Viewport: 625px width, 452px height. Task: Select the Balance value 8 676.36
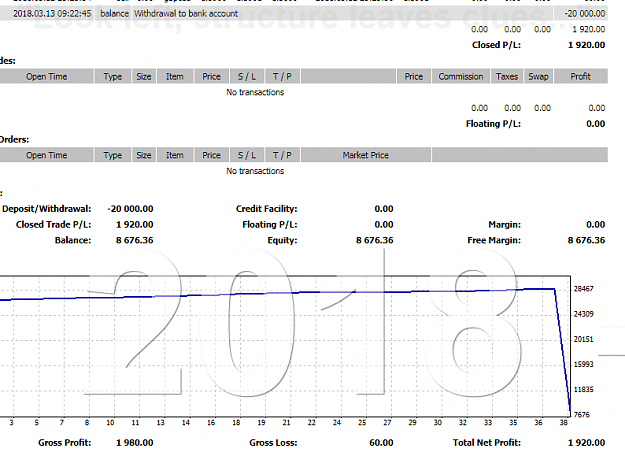point(135,240)
